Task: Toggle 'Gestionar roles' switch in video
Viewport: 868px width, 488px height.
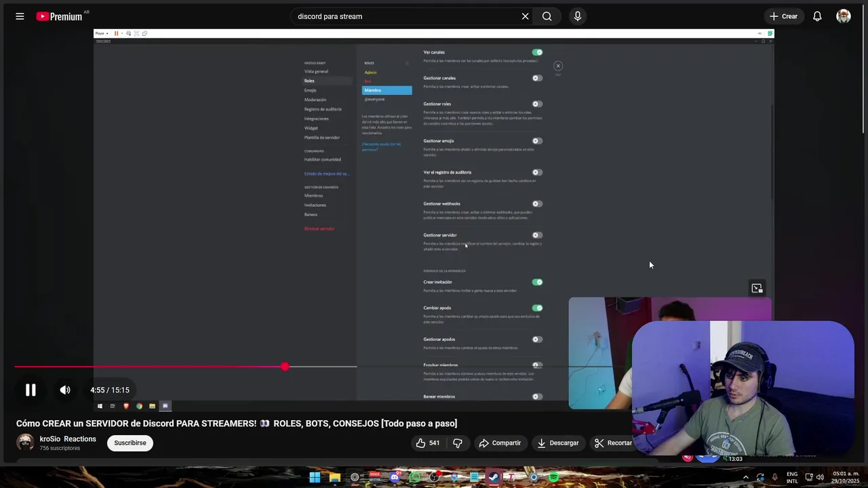Action: tap(537, 104)
